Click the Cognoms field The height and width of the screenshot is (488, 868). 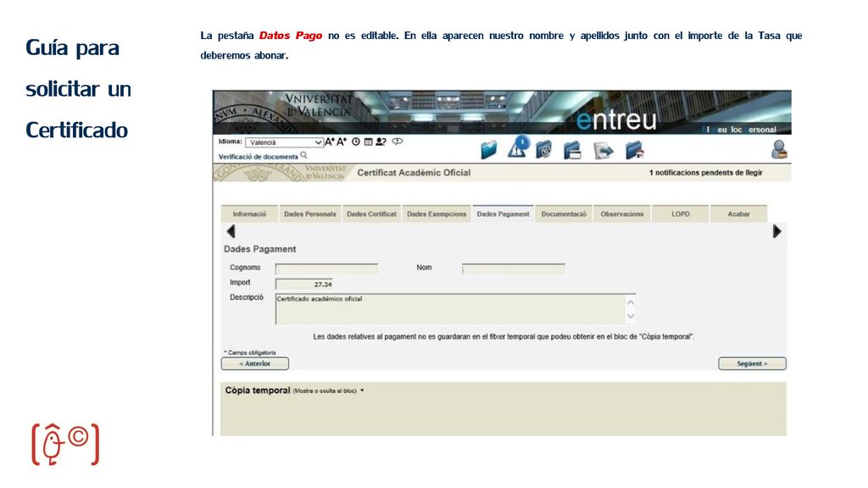[326, 269]
